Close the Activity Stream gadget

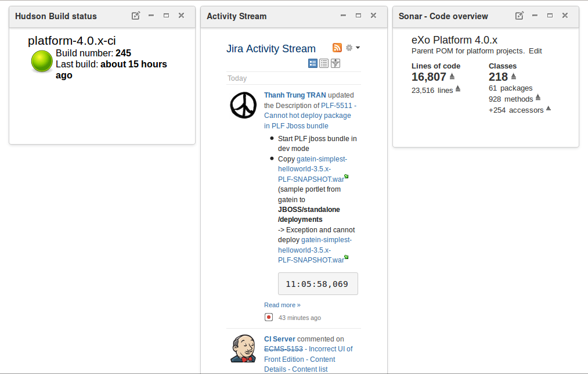(x=373, y=16)
